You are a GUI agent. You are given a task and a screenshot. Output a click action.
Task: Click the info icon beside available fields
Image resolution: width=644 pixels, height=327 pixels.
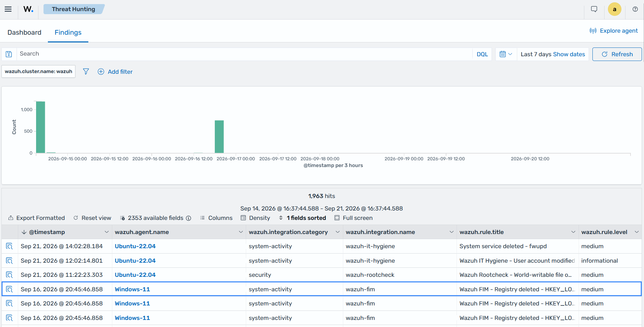188,218
